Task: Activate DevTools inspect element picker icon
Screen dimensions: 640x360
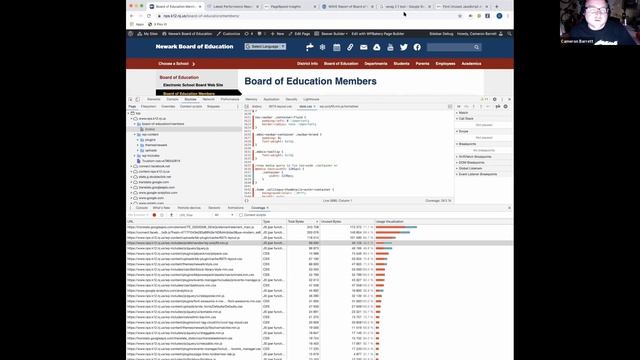Action: click(131, 99)
